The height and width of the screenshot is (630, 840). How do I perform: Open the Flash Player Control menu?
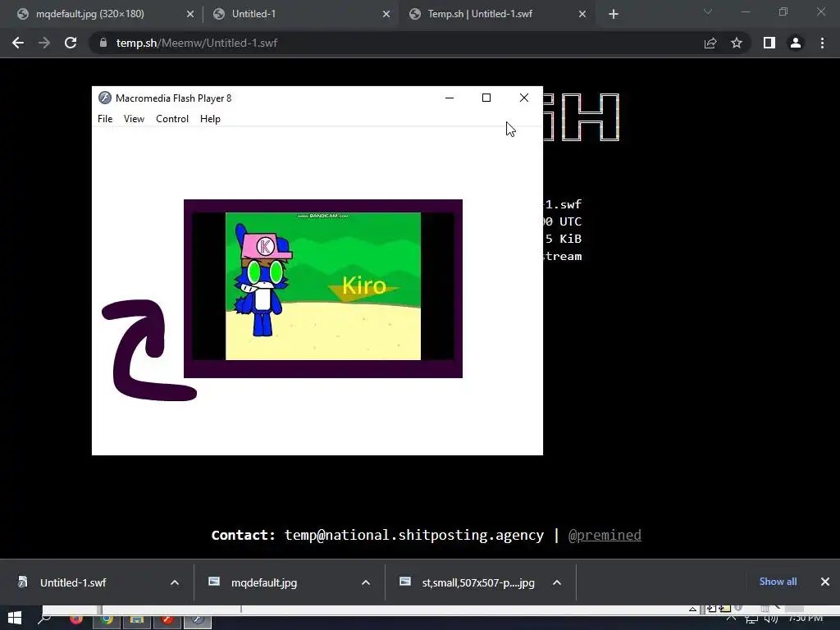[172, 119]
